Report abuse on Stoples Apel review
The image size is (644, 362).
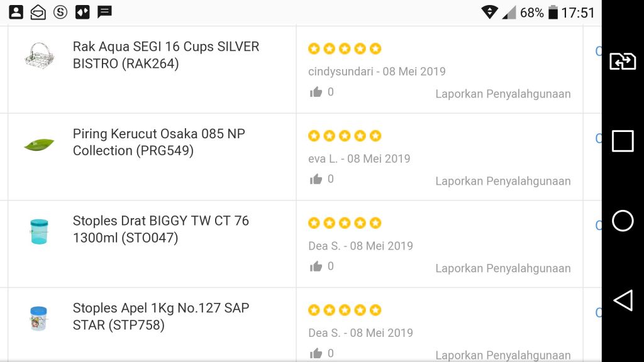(x=502, y=355)
